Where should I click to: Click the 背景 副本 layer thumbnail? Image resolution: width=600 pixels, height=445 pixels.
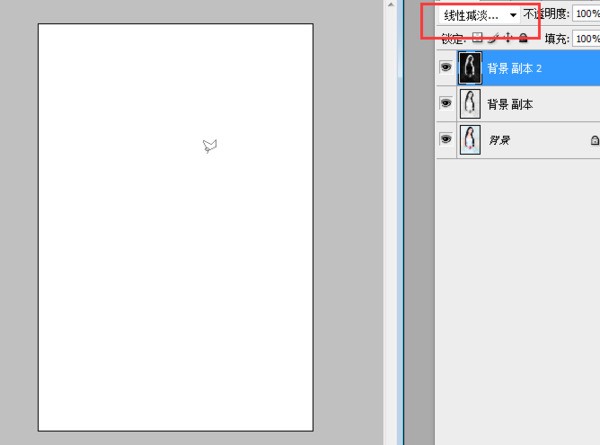point(470,104)
